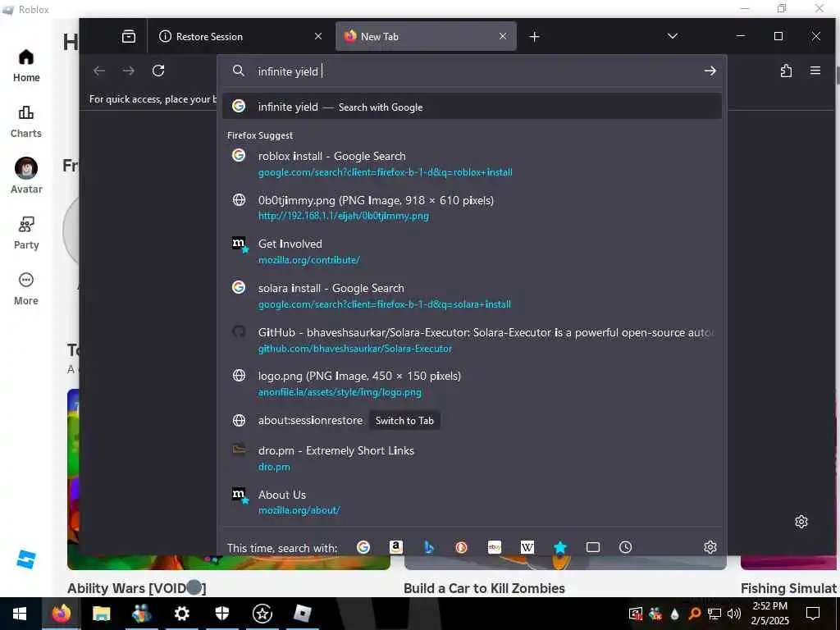The height and width of the screenshot is (630, 840).
Task: Select infinite yield Search with Google suggestion
Action: 472,107
